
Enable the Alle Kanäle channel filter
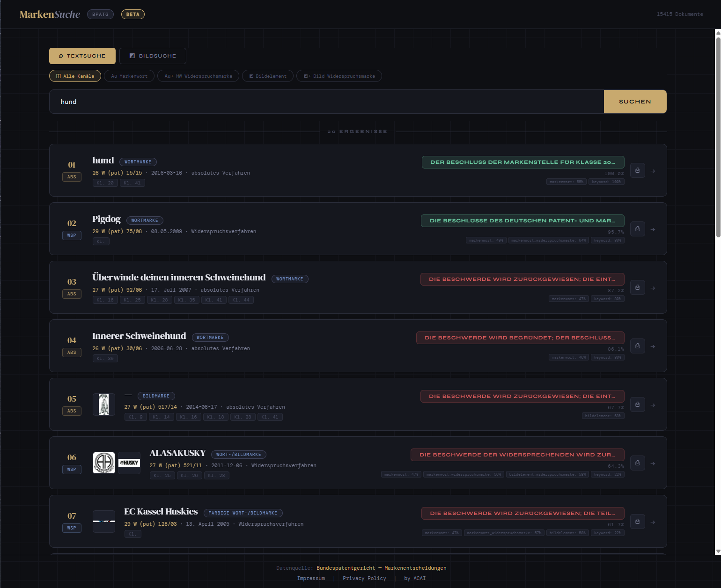[75, 76]
